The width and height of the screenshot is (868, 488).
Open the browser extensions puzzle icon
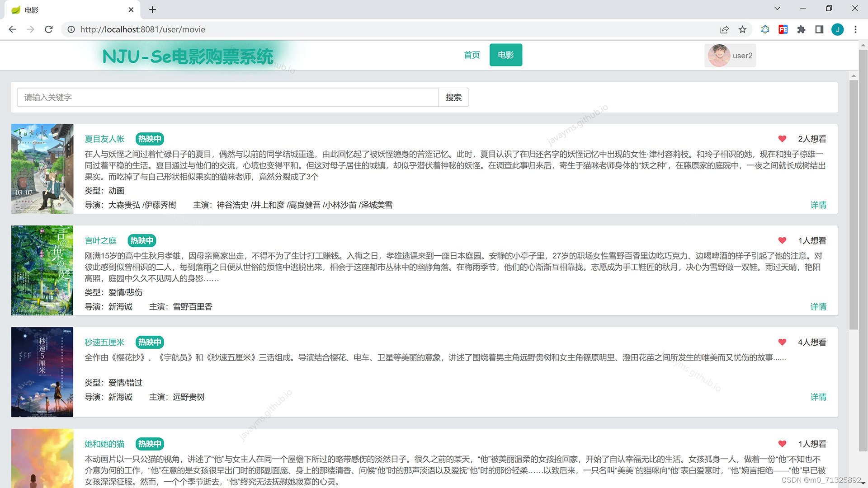pos(801,29)
